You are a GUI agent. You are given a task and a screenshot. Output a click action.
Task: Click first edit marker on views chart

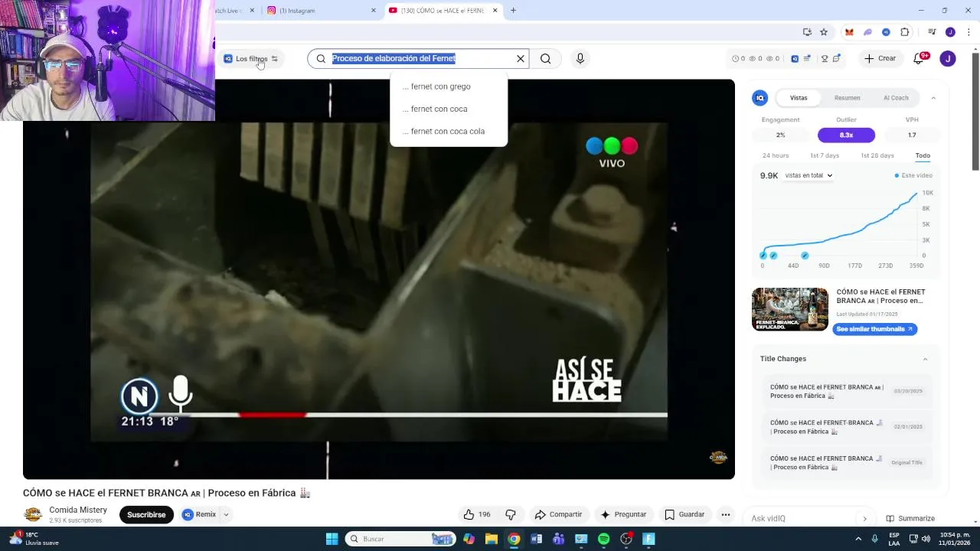click(763, 256)
